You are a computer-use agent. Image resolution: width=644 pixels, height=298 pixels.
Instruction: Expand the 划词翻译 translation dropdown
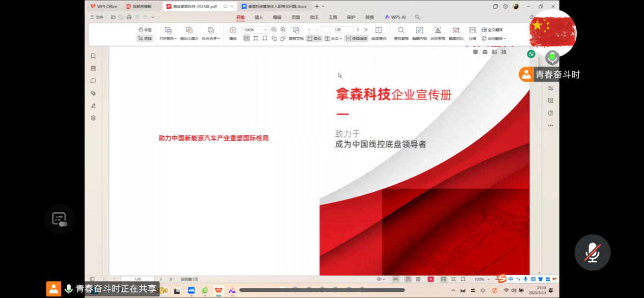coord(494,38)
